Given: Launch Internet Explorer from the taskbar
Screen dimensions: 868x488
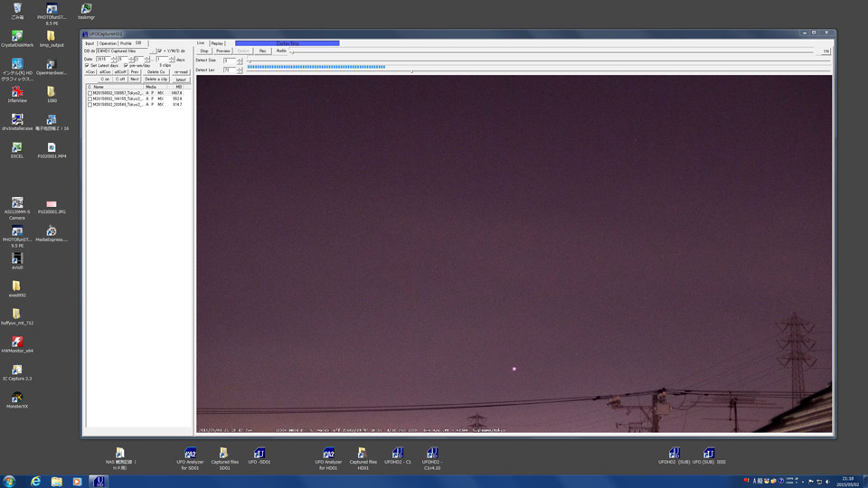Looking at the screenshot, I should coord(35,482).
